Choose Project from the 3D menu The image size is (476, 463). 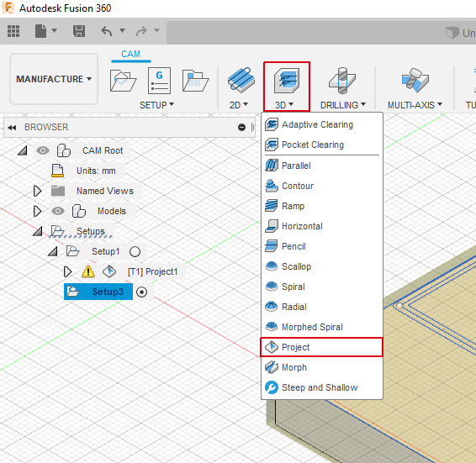point(322,347)
